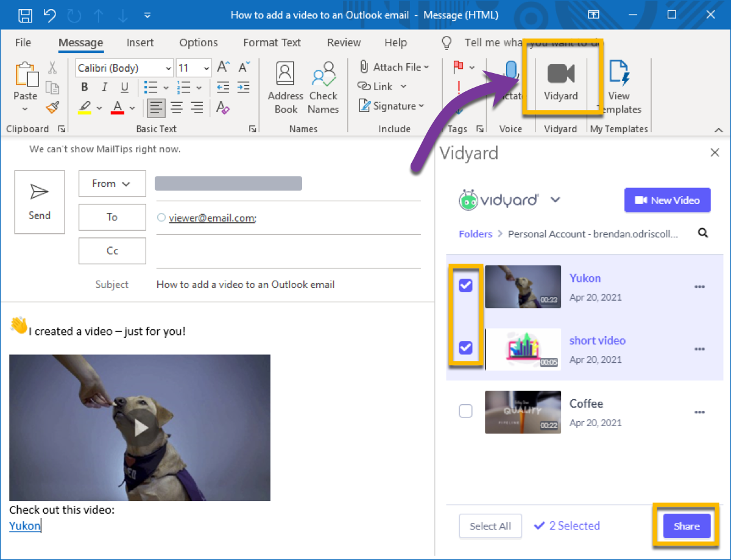Open the Signature dropdown
The image size is (731, 560).
[391, 106]
